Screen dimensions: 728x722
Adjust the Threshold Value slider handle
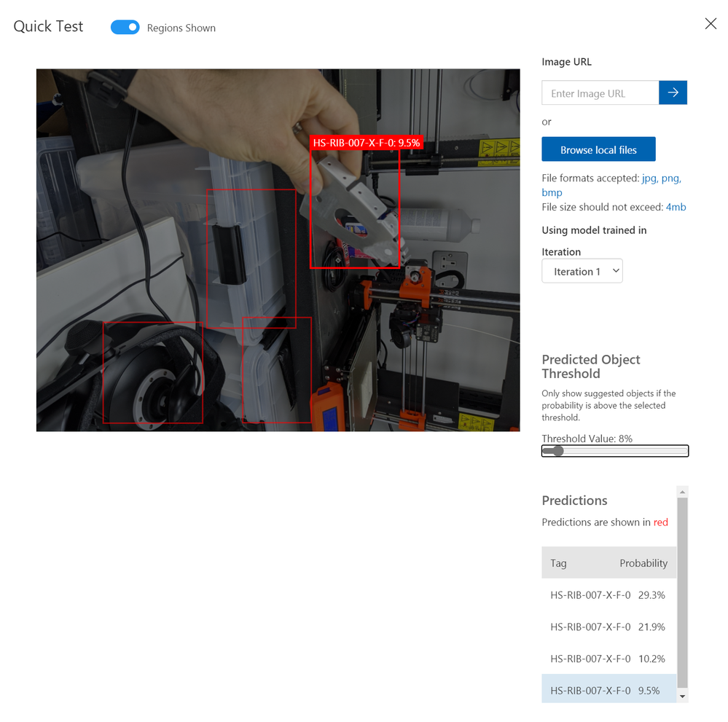coord(558,451)
